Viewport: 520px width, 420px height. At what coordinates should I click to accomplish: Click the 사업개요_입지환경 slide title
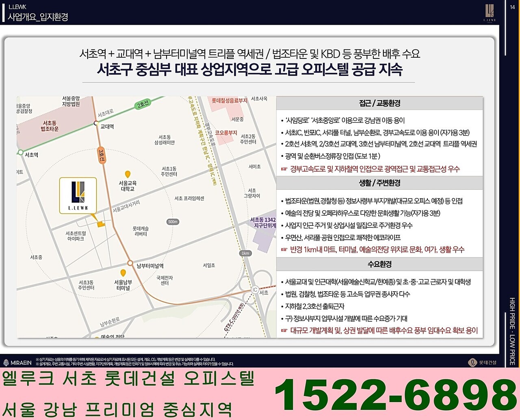coord(38,17)
